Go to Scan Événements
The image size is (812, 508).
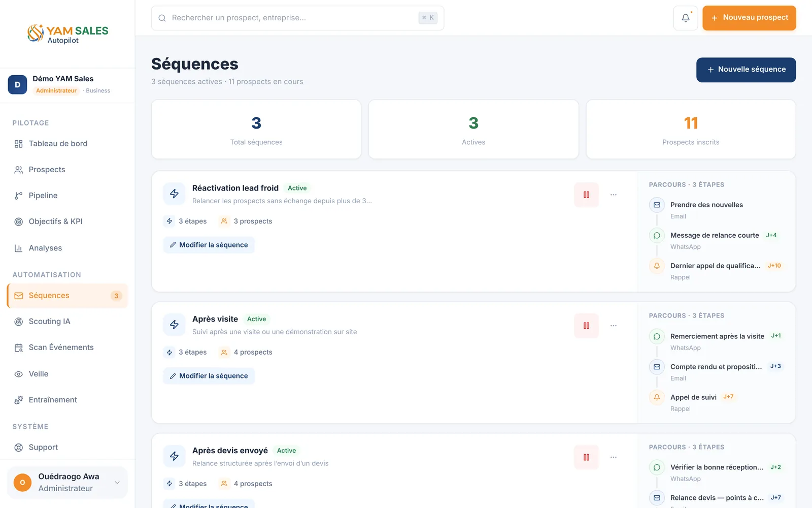[67, 347]
